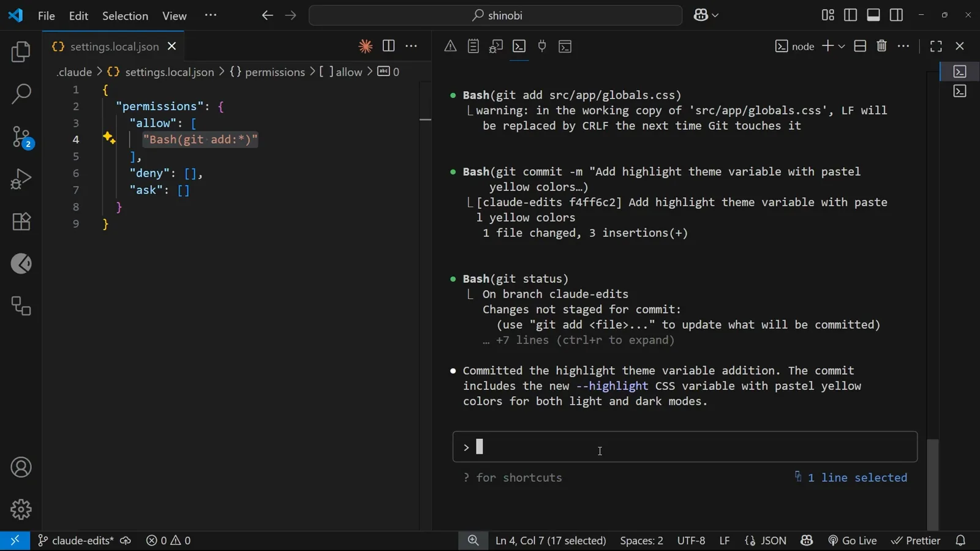The image size is (980, 551).
Task: Open Copilot status icon in status bar
Action: (807, 541)
